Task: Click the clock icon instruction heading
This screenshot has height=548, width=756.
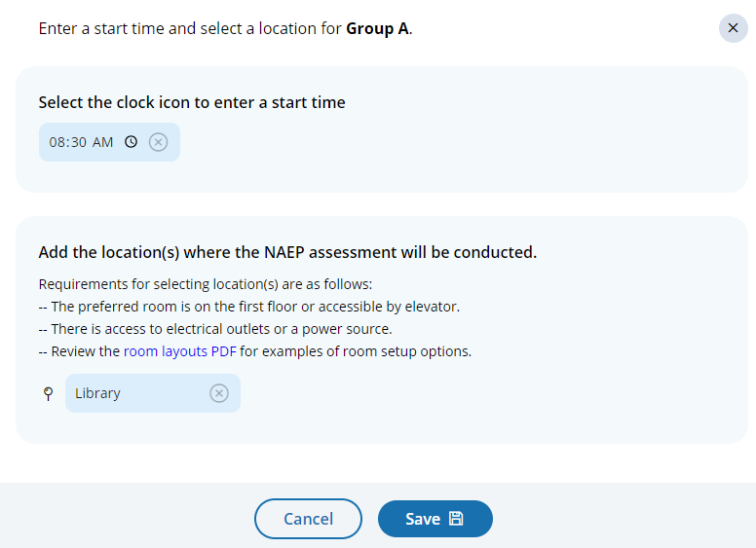Action: [x=192, y=102]
